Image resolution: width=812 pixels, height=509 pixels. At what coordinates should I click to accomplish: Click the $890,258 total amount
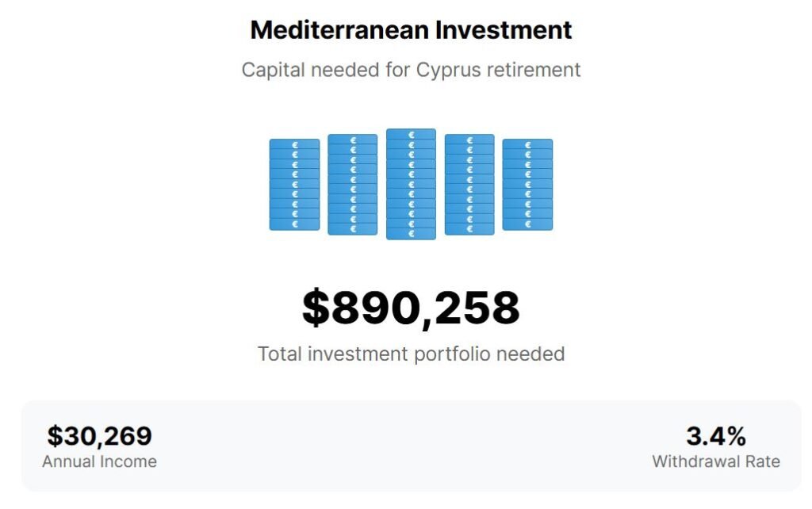(x=411, y=308)
